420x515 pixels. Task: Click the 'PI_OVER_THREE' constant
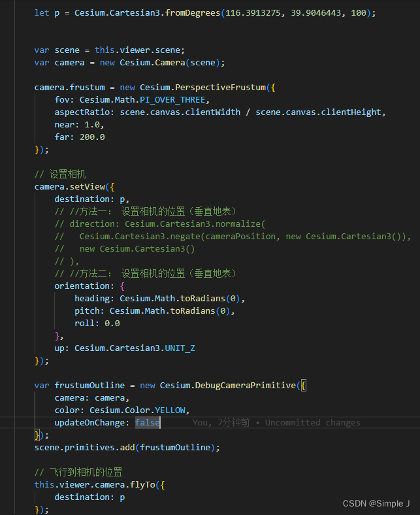pos(172,100)
